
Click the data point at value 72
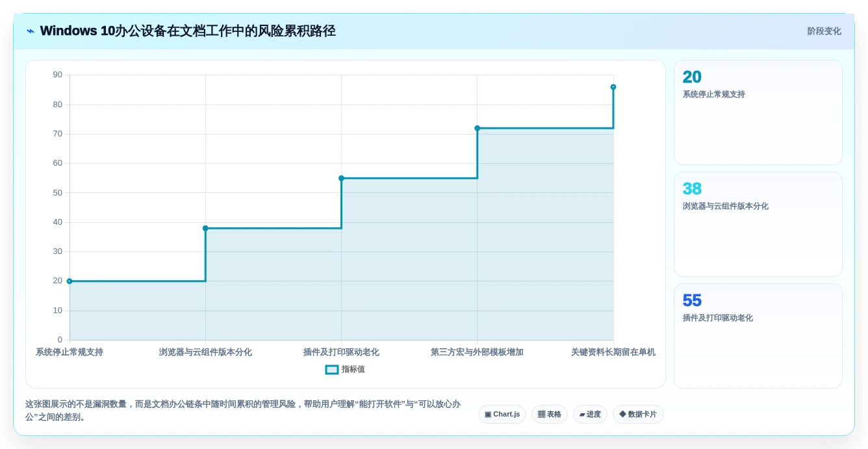pyautogui.click(x=477, y=128)
